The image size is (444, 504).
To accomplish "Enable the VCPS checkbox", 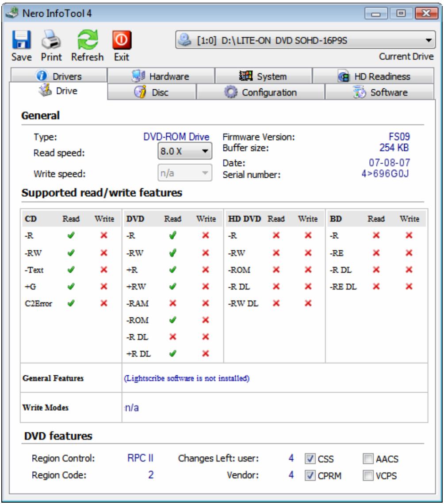I will click(368, 475).
